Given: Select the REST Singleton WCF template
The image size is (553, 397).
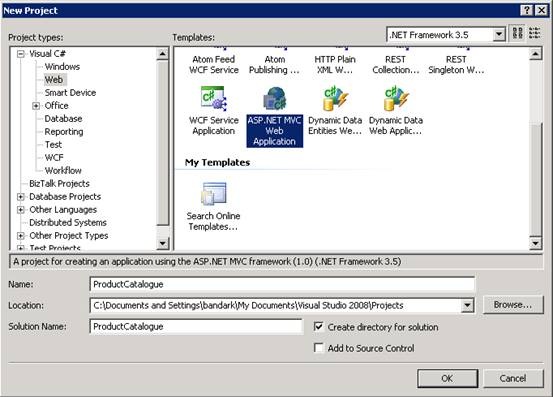Looking at the screenshot, I should [456, 65].
